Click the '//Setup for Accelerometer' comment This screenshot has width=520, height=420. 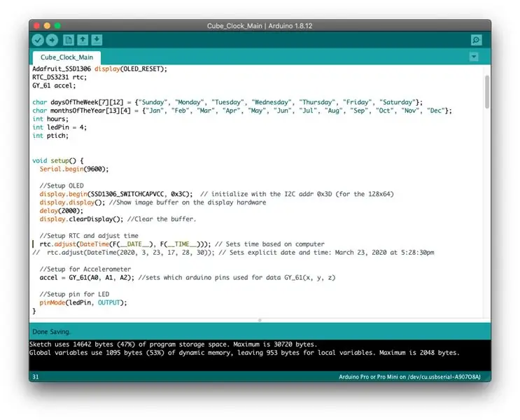click(85, 269)
